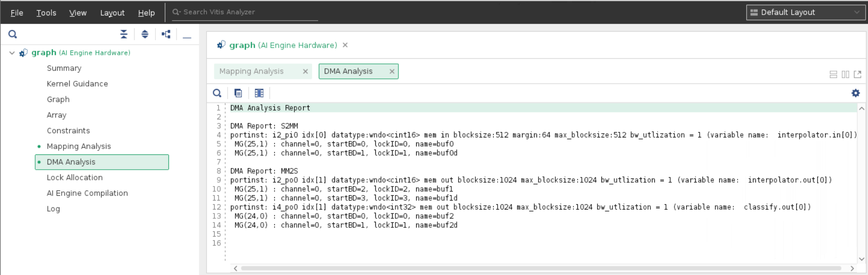Click the horizontal scrollbar right arrow
This screenshot has height=275, width=868.
point(852,268)
